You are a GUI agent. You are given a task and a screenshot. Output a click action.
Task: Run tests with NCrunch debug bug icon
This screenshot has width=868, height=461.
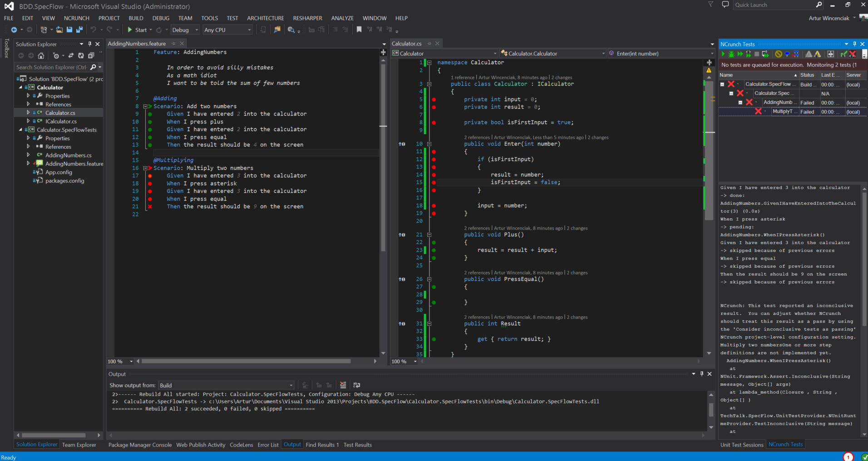pos(731,54)
